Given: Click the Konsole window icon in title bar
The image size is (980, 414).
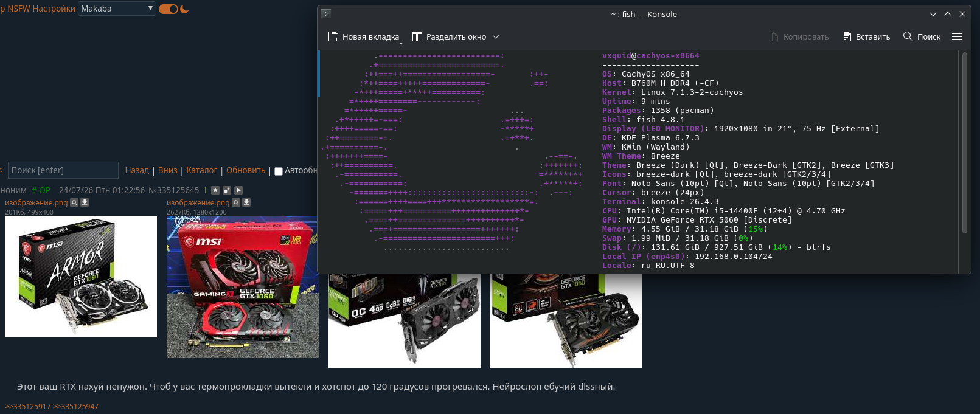Looking at the screenshot, I should 326,13.
